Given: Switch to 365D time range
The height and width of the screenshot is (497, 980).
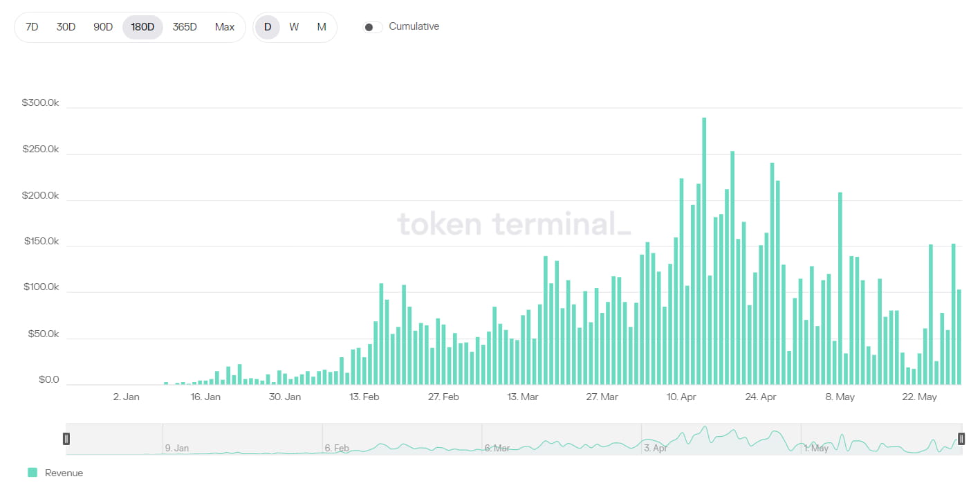Looking at the screenshot, I should (x=185, y=27).
